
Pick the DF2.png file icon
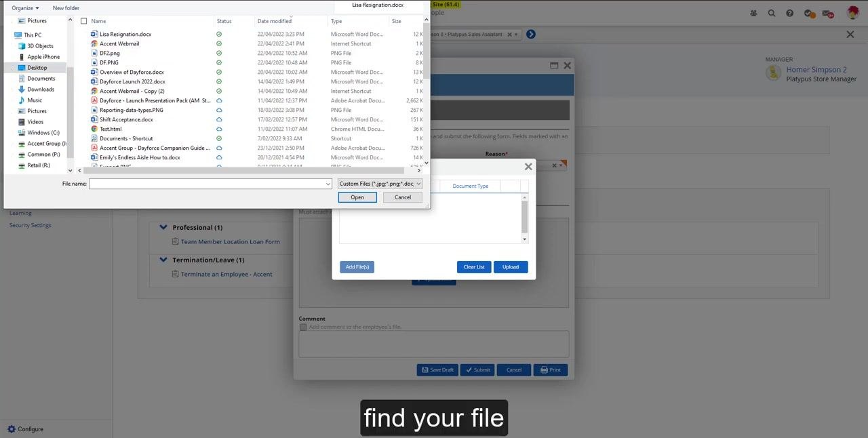[x=94, y=53]
